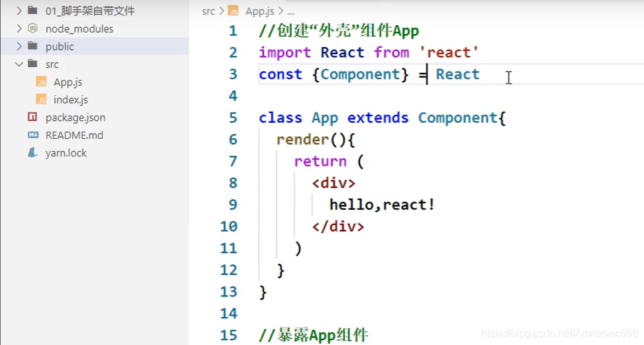Click the 'const' keyword on line 3
Screen dimensions: 644x345
click(281, 74)
